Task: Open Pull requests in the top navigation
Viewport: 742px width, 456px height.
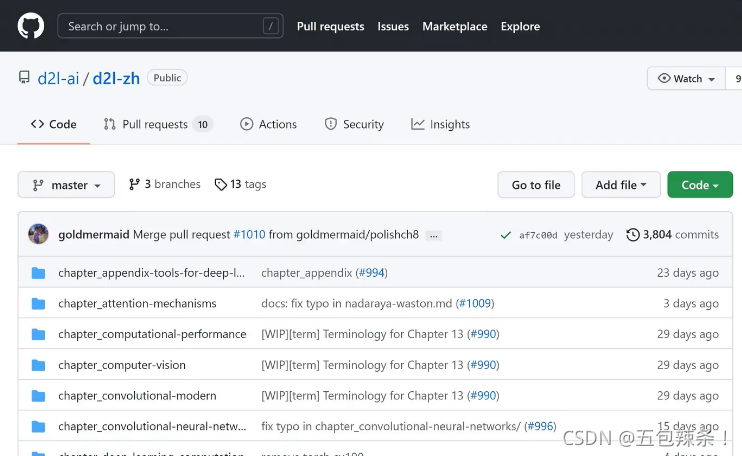Action: pyautogui.click(x=330, y=26)
